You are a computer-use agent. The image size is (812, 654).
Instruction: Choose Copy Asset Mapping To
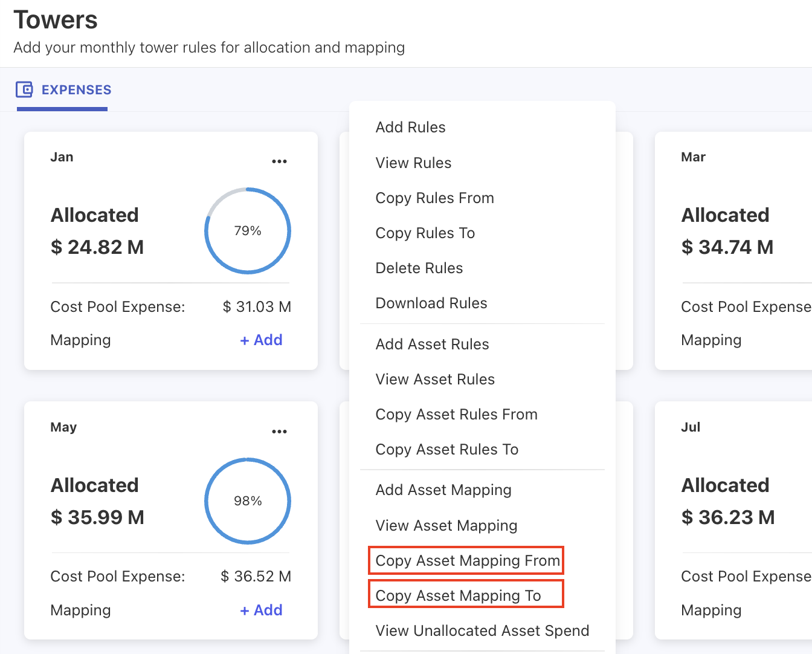[x=458, y=595]
